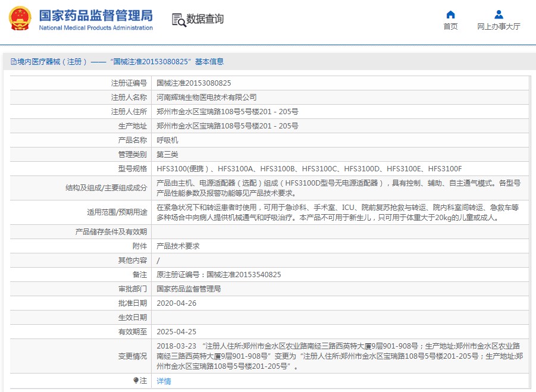The image size is (536, 392).
Task: Click 产品技术要求 attachment value
Action: tap(178, 246)
